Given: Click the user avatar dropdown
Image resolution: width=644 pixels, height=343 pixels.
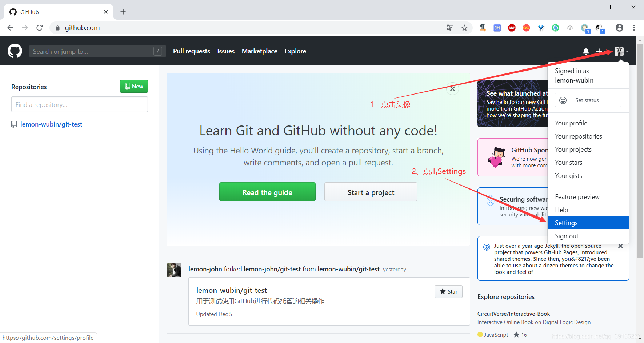Looking at the screenshot, I should 621,51.
